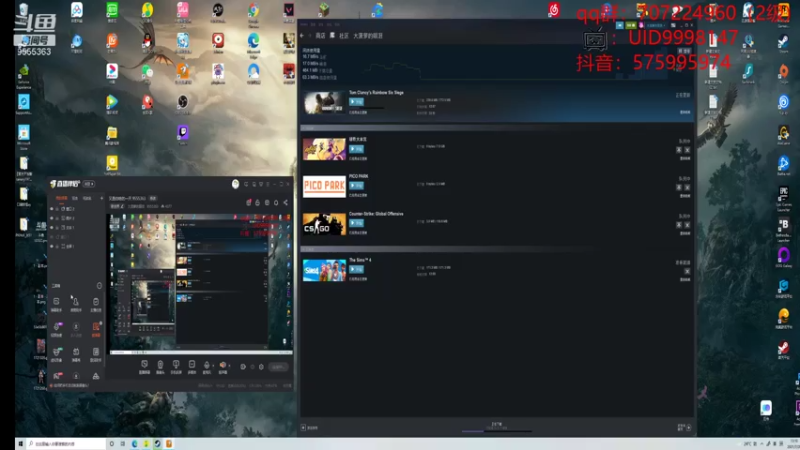Open Task View on the taskbar
This screenshot has width=800, height=450.
122,444
